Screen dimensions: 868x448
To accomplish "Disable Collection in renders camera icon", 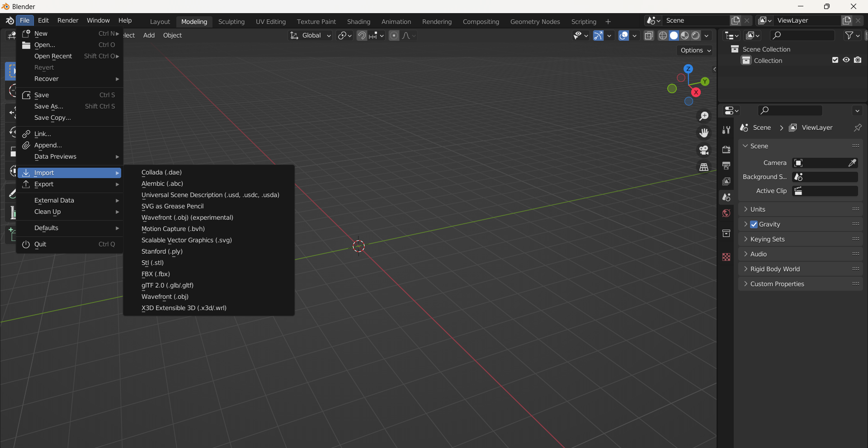I will pos(858,60).
